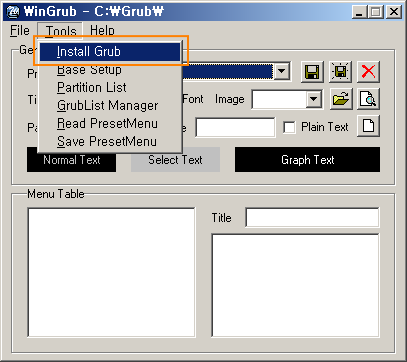
Task: Open the yellow folder browse icon
Action: tap(341, 99)
